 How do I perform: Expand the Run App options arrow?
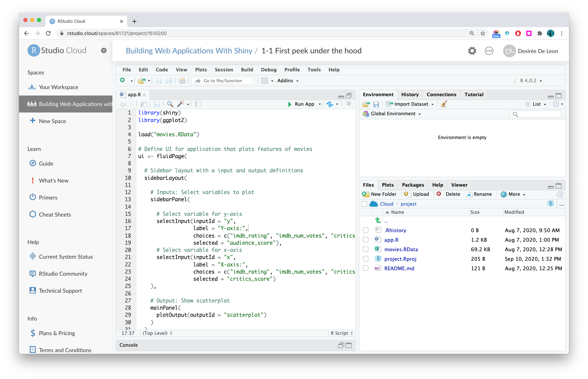click(x=320, y=104)
